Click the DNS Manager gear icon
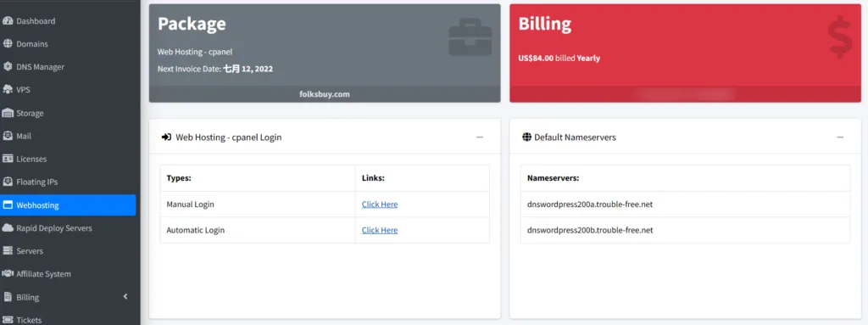 (x=7, y=66)
